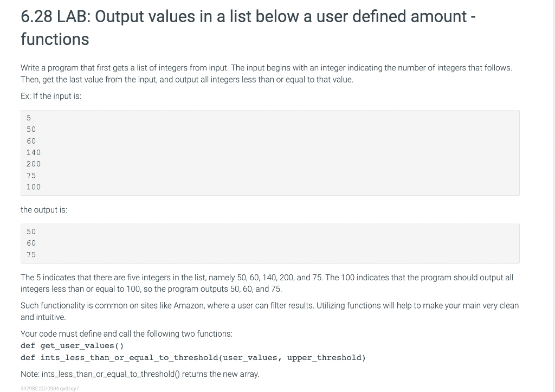Image resolution: width=555 pixels, height=392 pixels.
Task: Click the def get_user_values() code line
Action: pos(72,345)
